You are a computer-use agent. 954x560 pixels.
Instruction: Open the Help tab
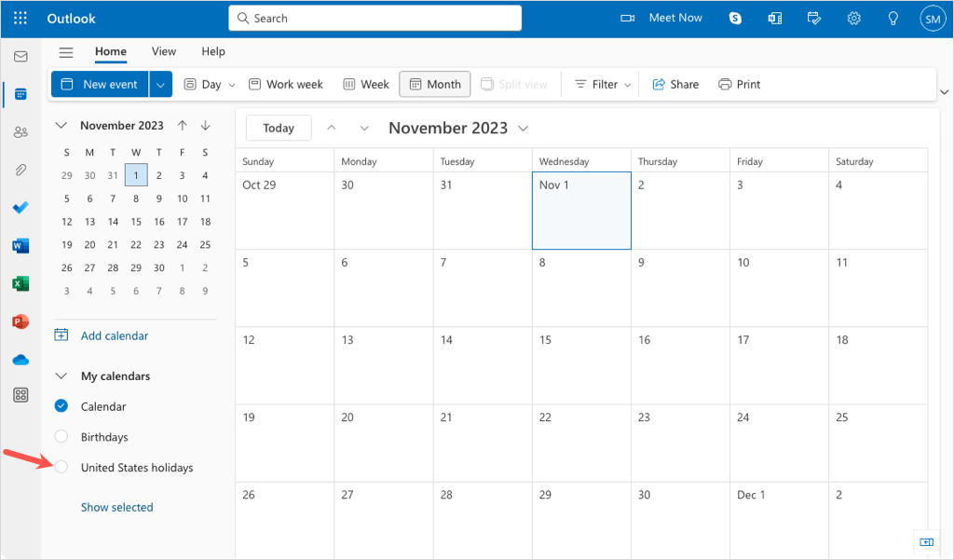[x=213, y=51]
